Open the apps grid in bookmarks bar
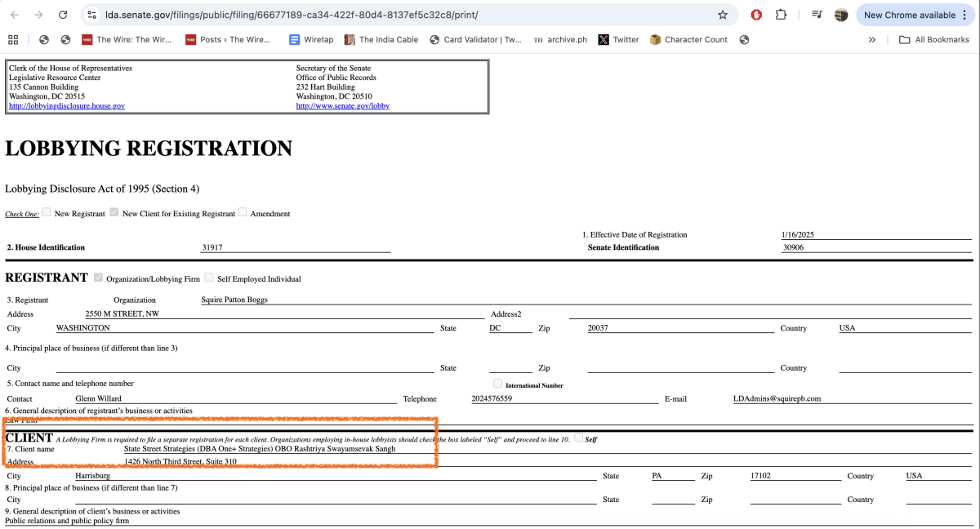The image size is (980, 529). pyautogui.click(x=13, y=39)
